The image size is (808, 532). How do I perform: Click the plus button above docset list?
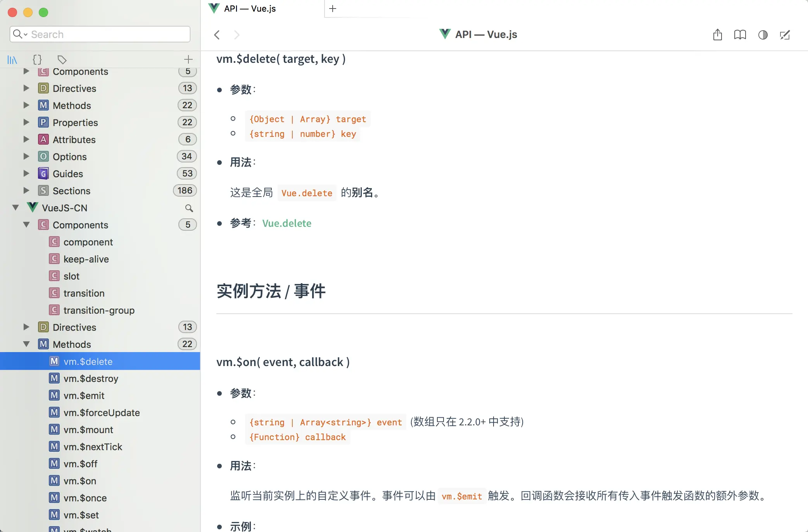coord(188,59)
